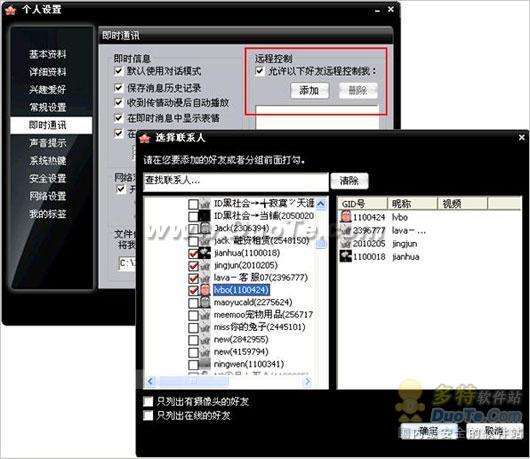Click maoyucald's avatar icon in the contact list

coord(205,302)
